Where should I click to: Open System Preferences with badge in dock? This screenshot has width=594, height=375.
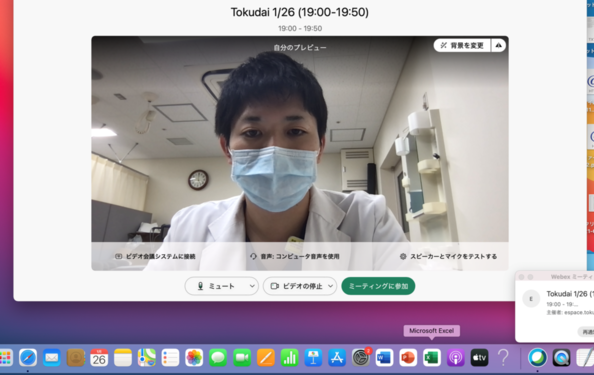tap(361, 358)
